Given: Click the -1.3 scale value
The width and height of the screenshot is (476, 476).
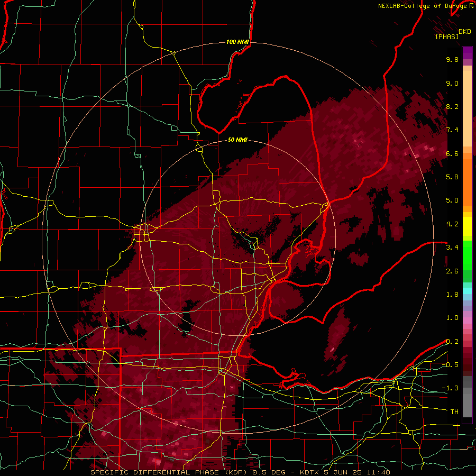Looking at the screenshot, I should pyautogui.click(x=450, y=388).
